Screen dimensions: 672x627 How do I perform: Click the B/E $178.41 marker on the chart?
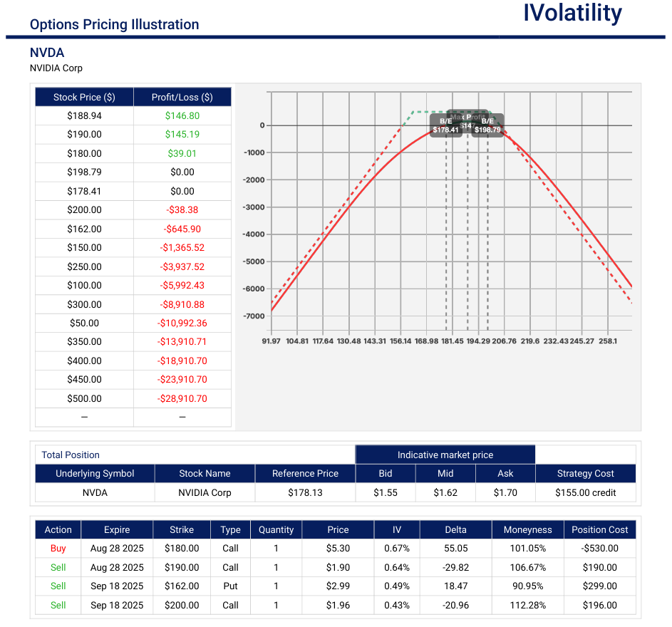pos(445,125)
